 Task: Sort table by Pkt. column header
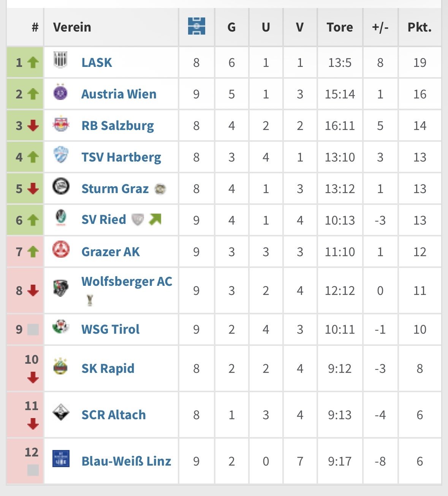tap(420, 27)
